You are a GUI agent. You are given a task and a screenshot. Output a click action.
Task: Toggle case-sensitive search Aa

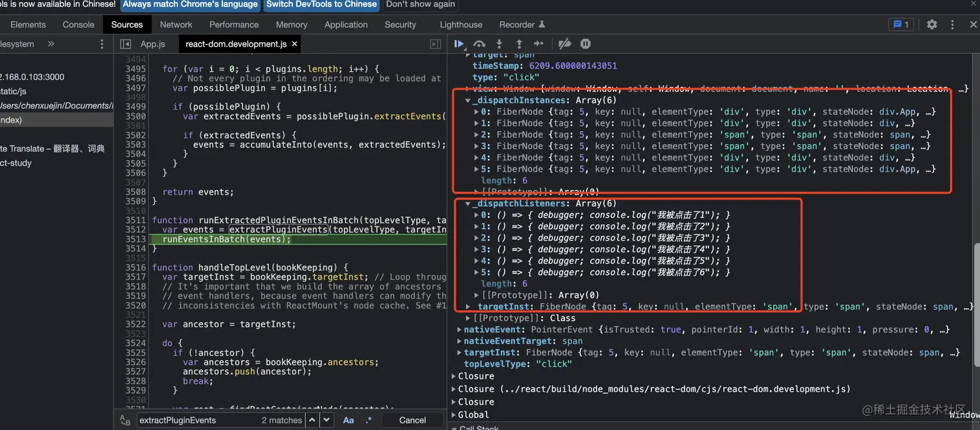pos(348,420)
